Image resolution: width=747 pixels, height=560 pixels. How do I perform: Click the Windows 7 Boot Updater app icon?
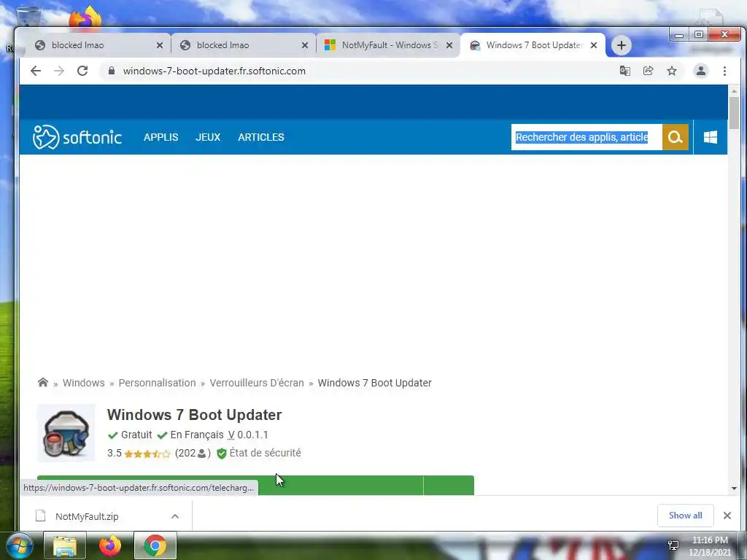(66, 433)
